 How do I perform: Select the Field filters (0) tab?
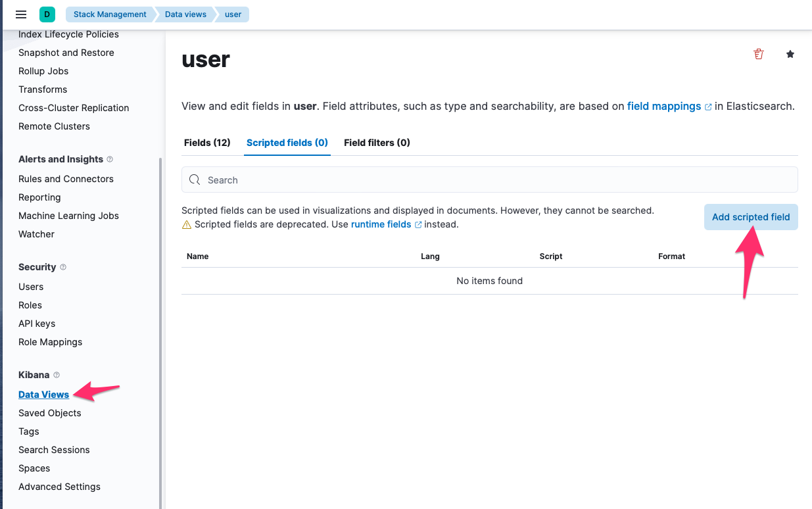click(x=377, y=143)
